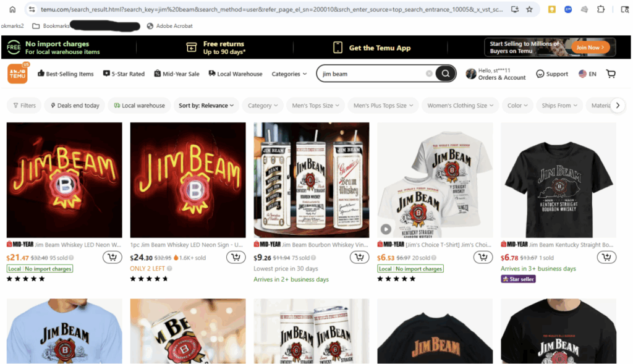Bookmark page with the star icon
This screenshot has width=633, height=364.
[x=529, y=9]
